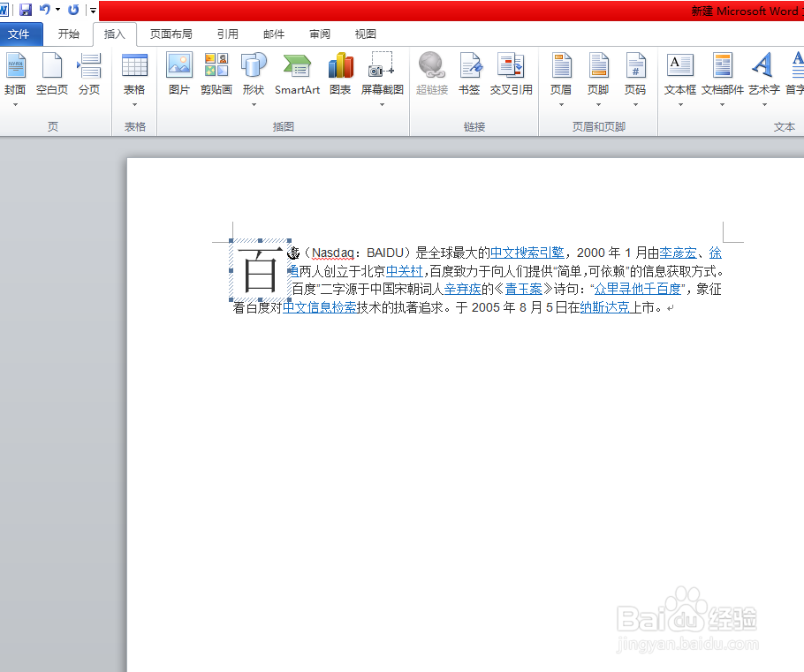Insert a 图片 picture
The image size is (804, 672).
pyautogui.click(x=179, y=74)
